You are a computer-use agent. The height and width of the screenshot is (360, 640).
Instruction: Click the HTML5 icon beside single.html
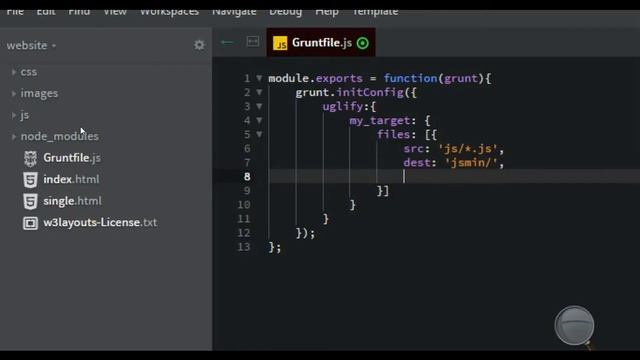pyautogui.click(x=30, y=202)
